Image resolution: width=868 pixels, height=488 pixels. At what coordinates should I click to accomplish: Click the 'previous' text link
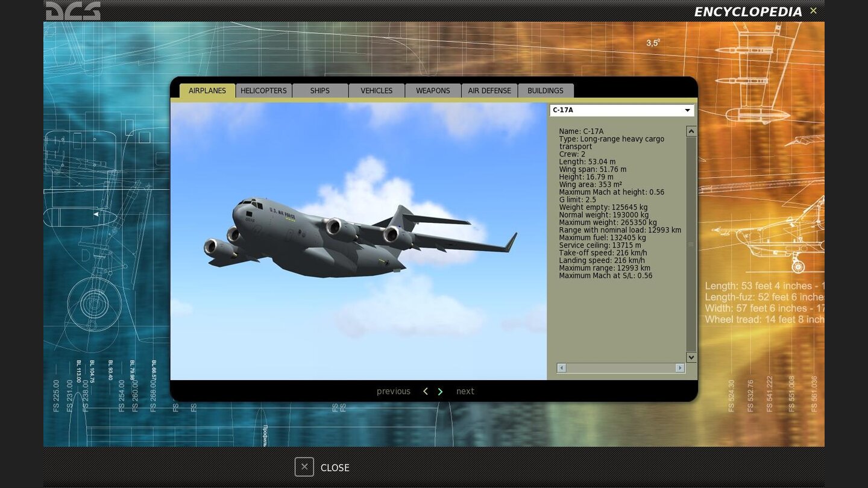point(394,392)
